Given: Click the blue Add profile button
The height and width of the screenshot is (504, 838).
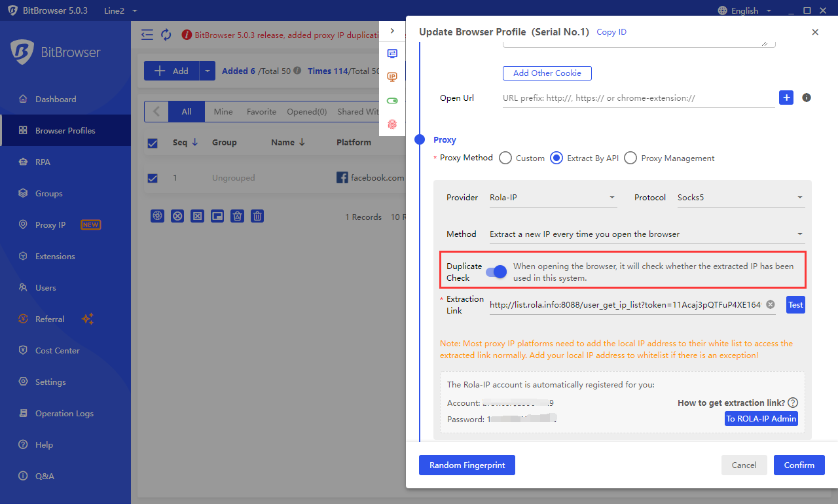Looking at the screenshot, I should (x=172, y=71).
